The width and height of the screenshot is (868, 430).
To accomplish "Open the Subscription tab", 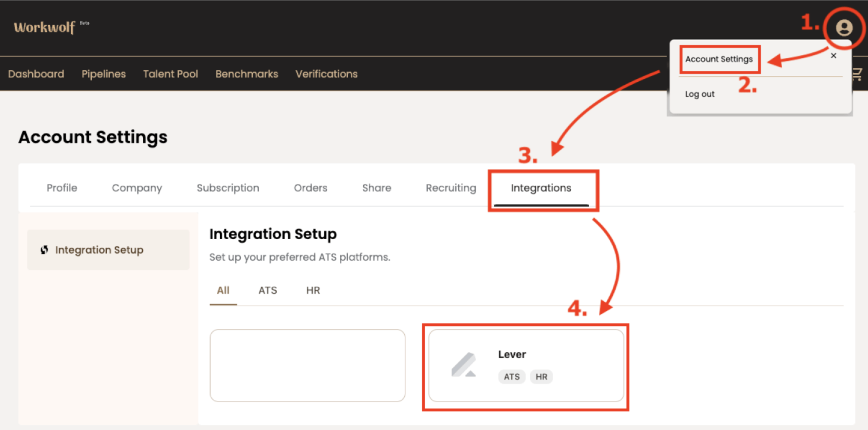I will (x=228, y=188).
